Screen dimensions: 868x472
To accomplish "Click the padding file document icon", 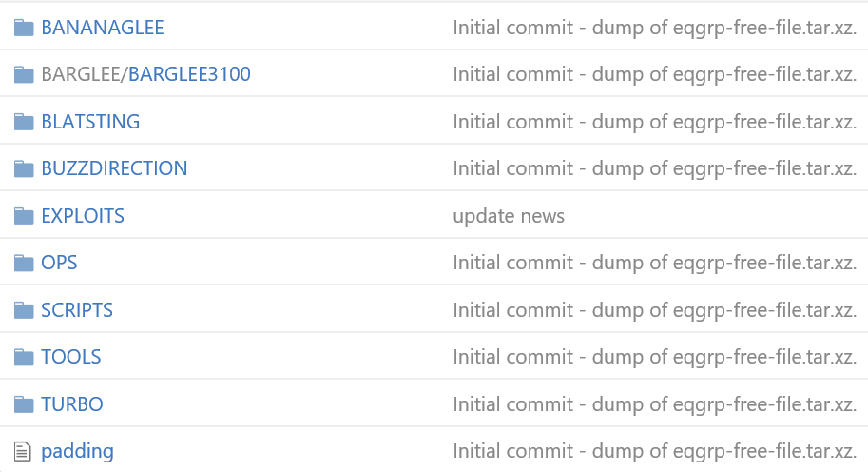I will click(x=22, y=451).
